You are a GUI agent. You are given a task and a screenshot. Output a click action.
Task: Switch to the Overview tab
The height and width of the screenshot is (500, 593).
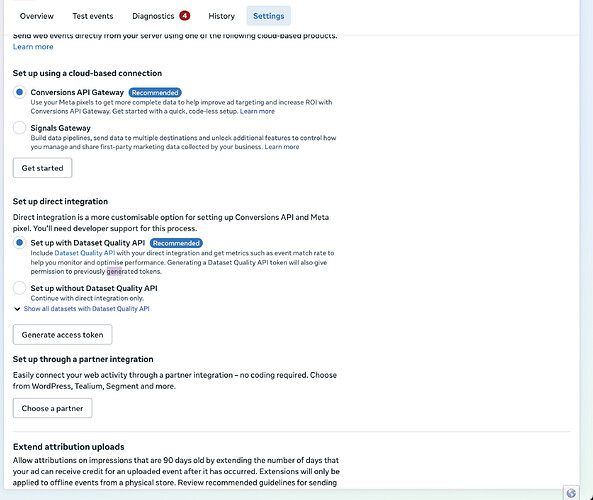pos(37,16)
